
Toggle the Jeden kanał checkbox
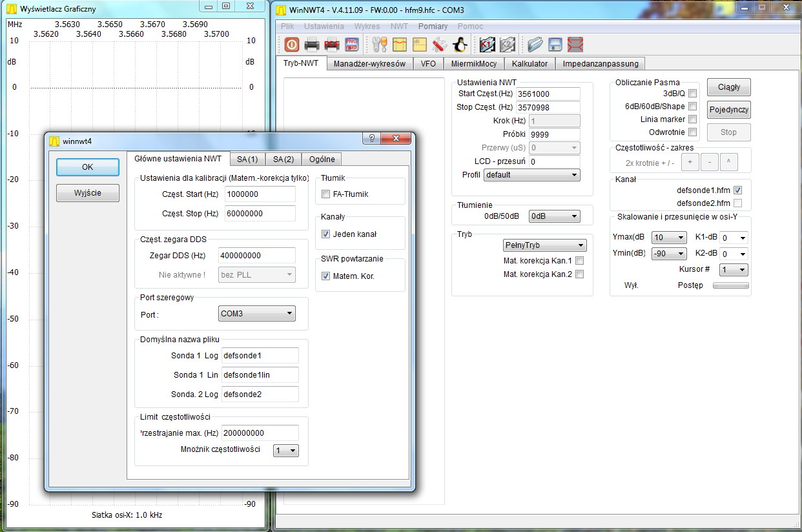pyautogui.click(x=326, y=234)
